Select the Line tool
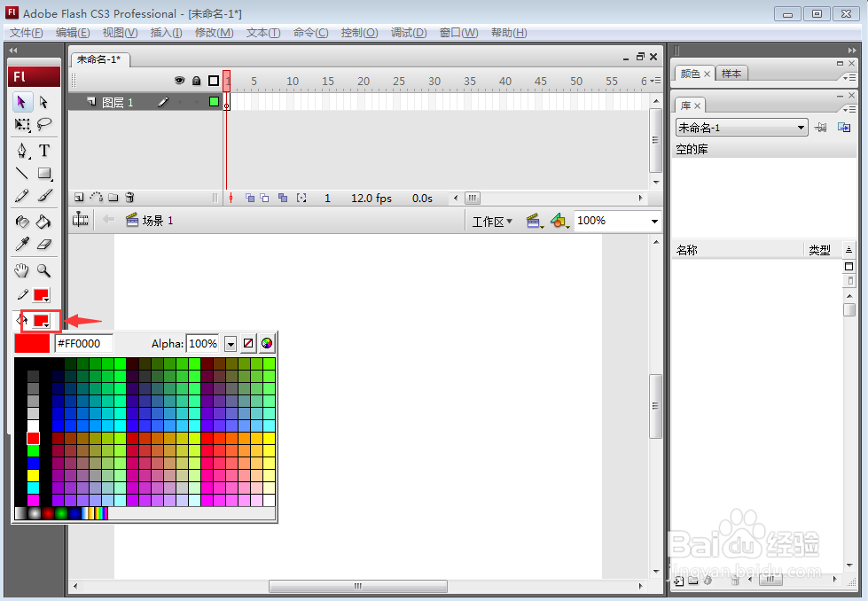Viewport: 868px width, 601px height. 21,173
